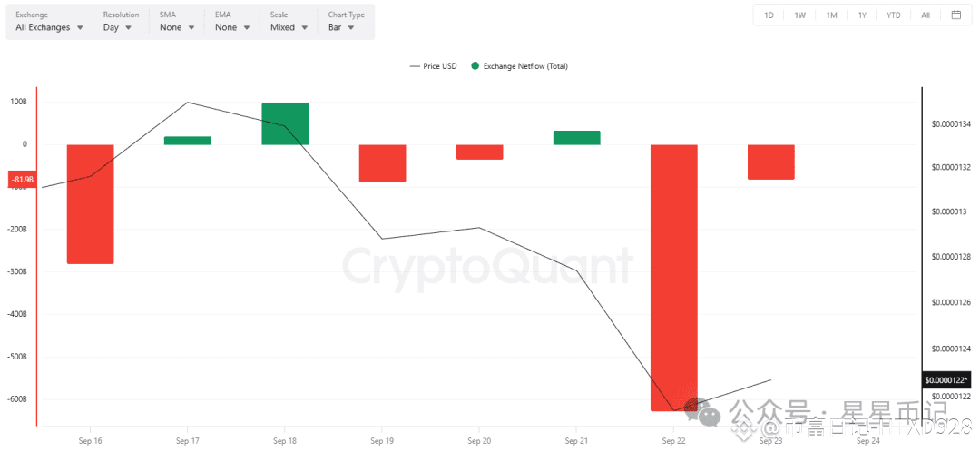Toggle the Exchange Netflow legend green dot
This screenshot has height=452, width=980.
475,65
